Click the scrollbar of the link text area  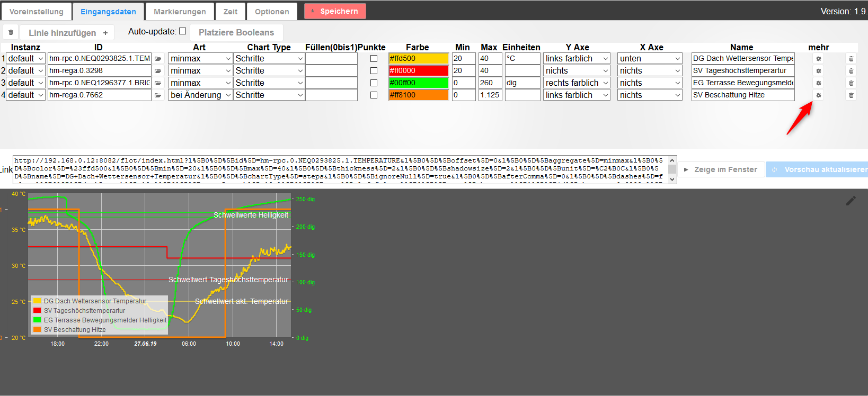pyautogui.click(x=672, y=169)
